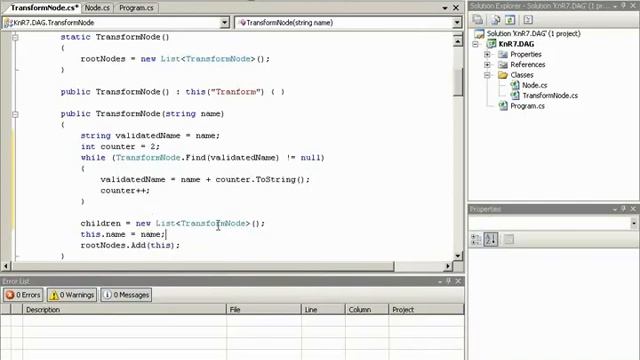Open Properties panel window position menu arrow
The image size is (640, 360).
click(615, 209)
